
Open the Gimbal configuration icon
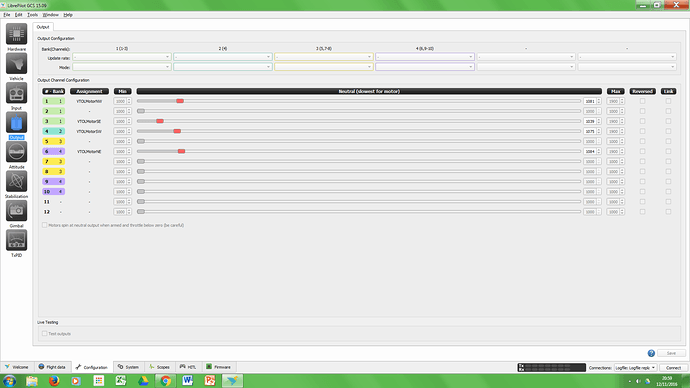point(16,211)
